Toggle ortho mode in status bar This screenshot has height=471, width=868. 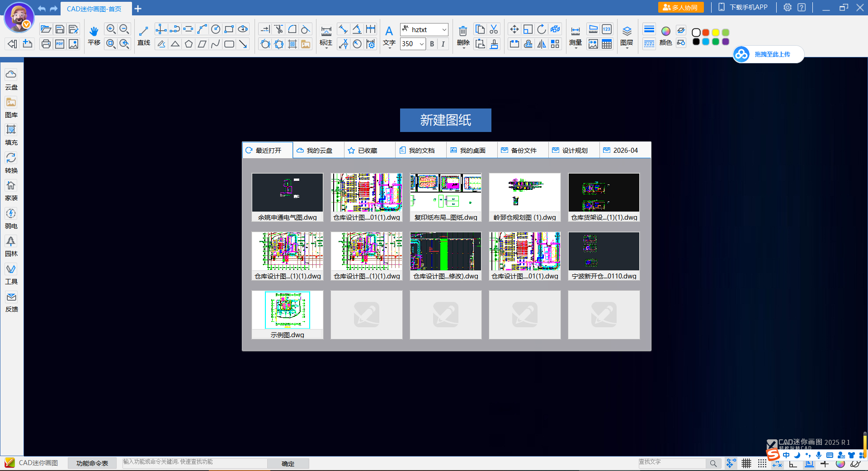coord(793,464)
